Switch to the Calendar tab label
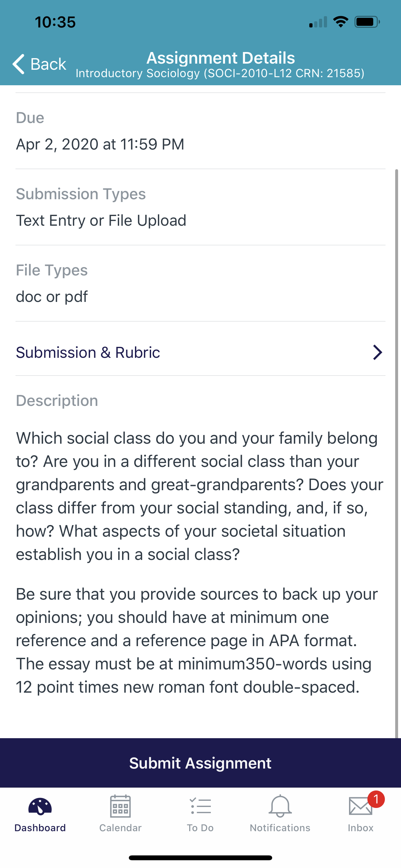The width and height of the screenshot is (401, 868). coord(120,828)
